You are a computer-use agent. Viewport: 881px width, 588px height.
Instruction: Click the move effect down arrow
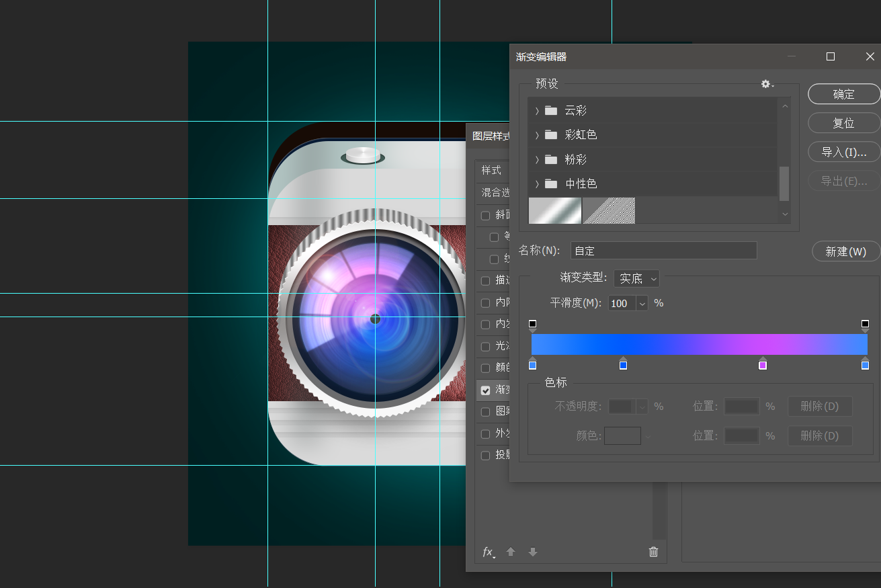point(533,552)
